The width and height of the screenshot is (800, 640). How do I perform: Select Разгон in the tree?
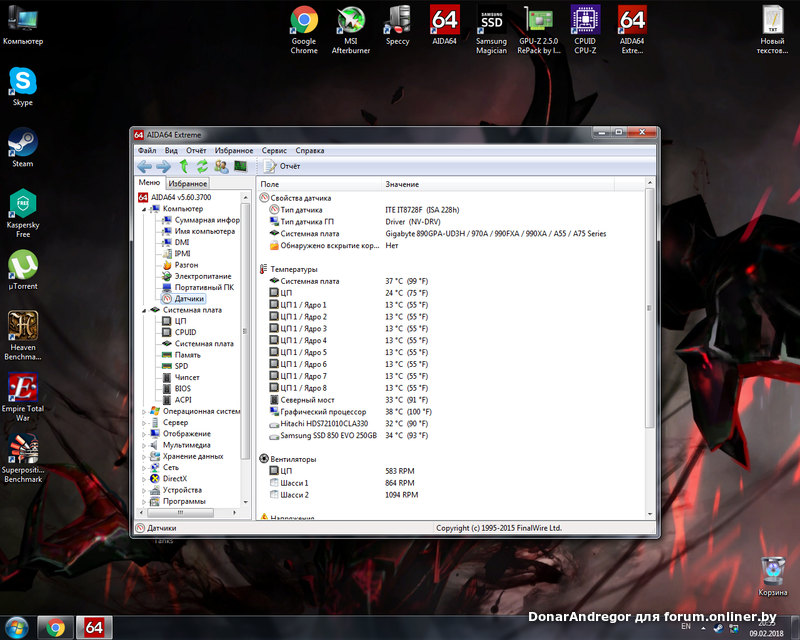pyautogui.click(x=186, y=265)
